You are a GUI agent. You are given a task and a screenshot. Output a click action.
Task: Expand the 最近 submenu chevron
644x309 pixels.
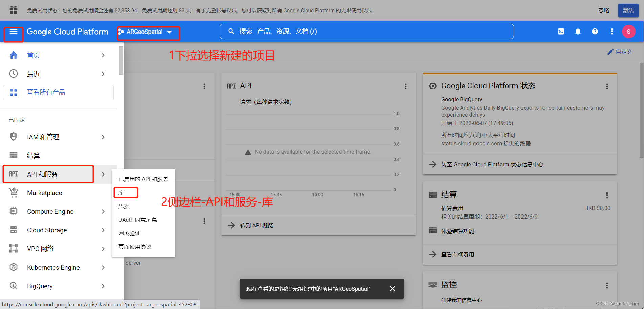103,74
